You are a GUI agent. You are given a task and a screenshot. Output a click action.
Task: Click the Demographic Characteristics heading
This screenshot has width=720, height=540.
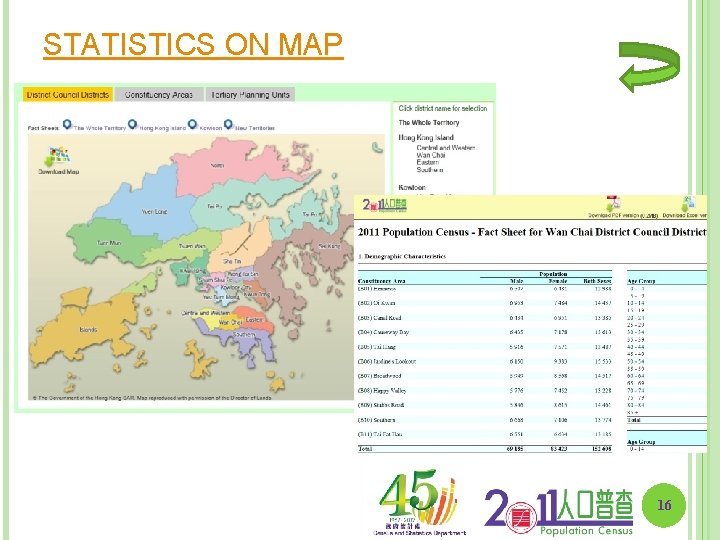pyautogui.click(x=402, y=256)
